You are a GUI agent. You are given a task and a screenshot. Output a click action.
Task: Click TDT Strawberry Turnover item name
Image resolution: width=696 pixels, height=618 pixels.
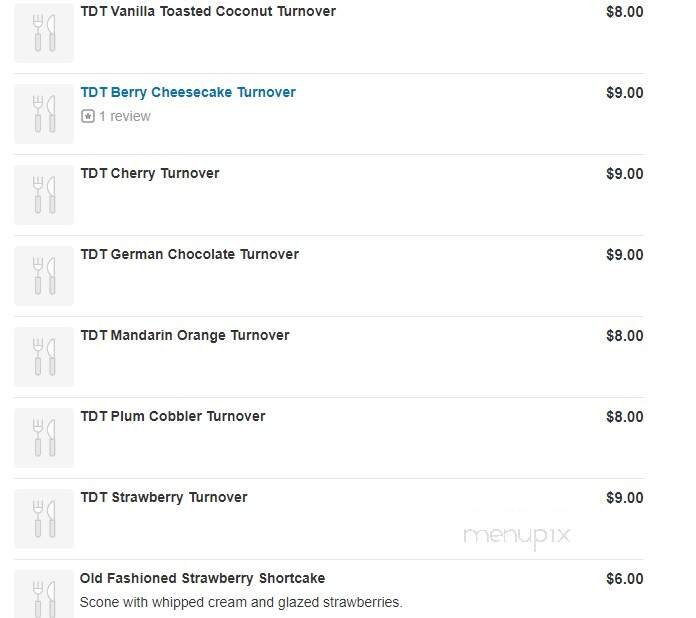pos(164,497)
